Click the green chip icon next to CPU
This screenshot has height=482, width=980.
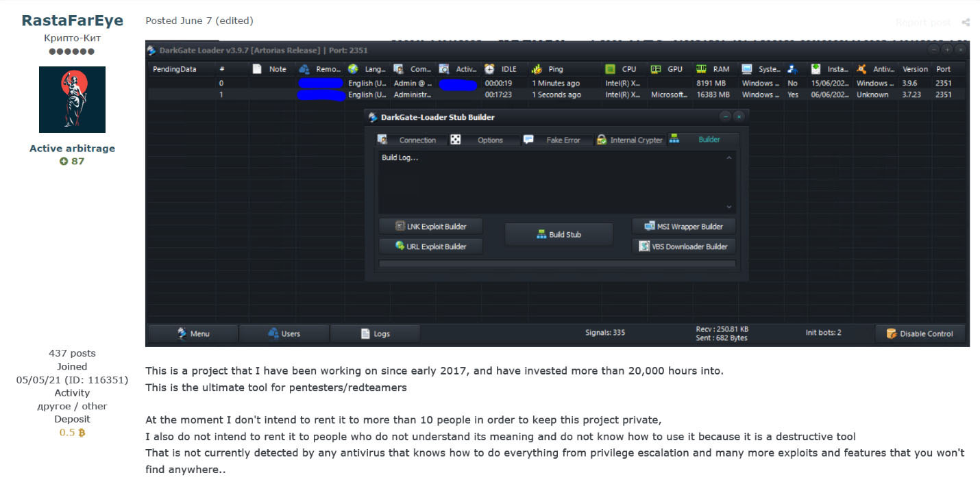click(x=610, y=69)
